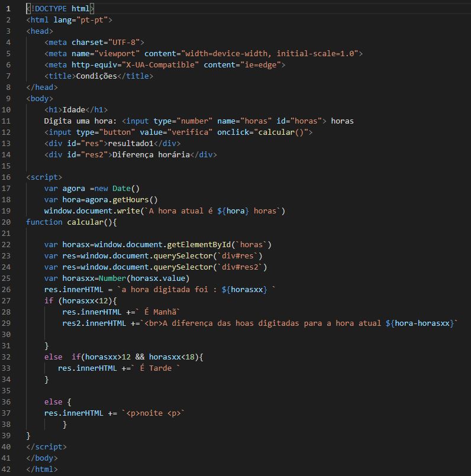Click the lang="pt-pt" attribute

click(80, 20)
